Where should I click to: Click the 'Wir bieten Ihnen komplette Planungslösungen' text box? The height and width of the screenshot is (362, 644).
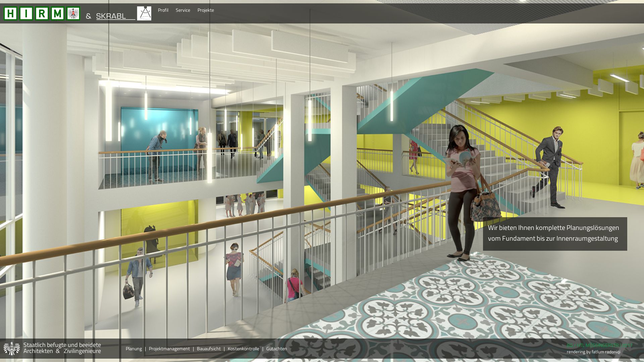(x=555, y=234)
